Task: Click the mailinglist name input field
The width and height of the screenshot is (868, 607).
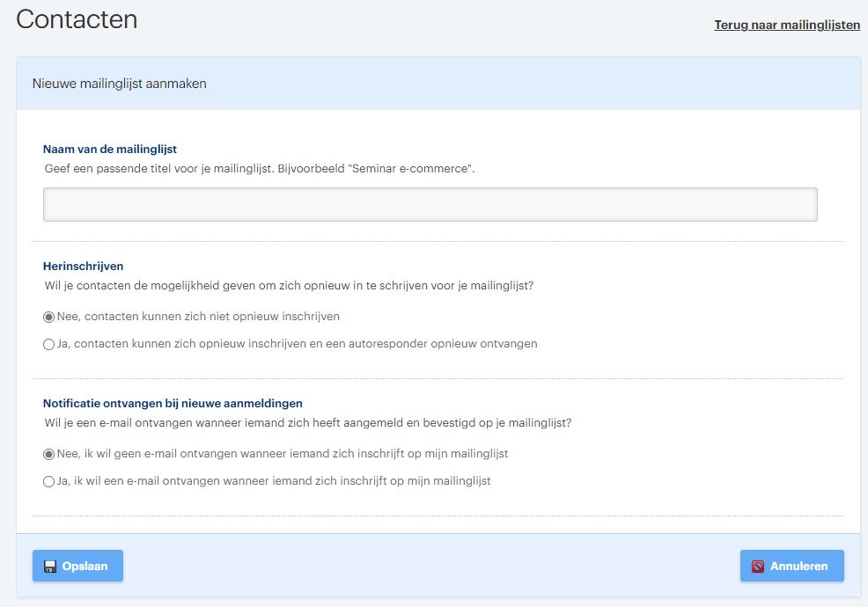Action: click(430, 203)
